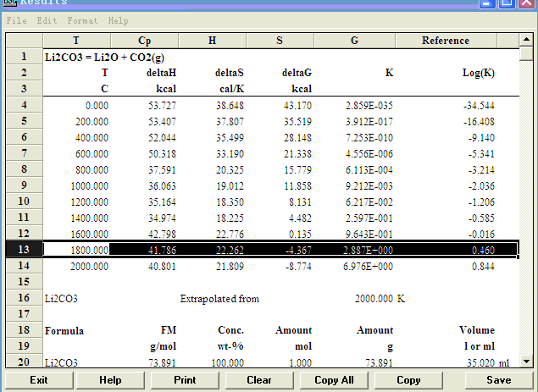Click the 100.000 concentration value
Image resolution: width=538 pixels, height=392 pixels.
tap(227, 363)
